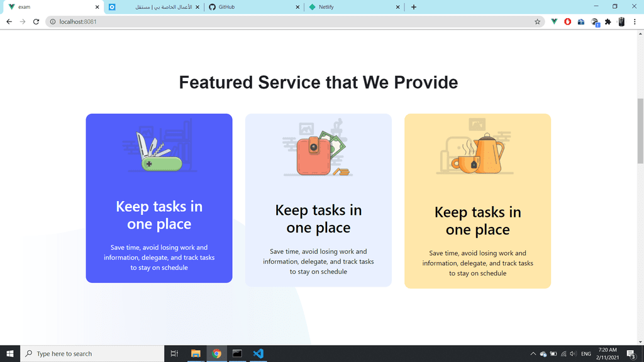Click the 'Featured Service that We Provide' heading
The width and height of the screenshot is (644, 362).
pyautogui.click(x=318, y=82)
